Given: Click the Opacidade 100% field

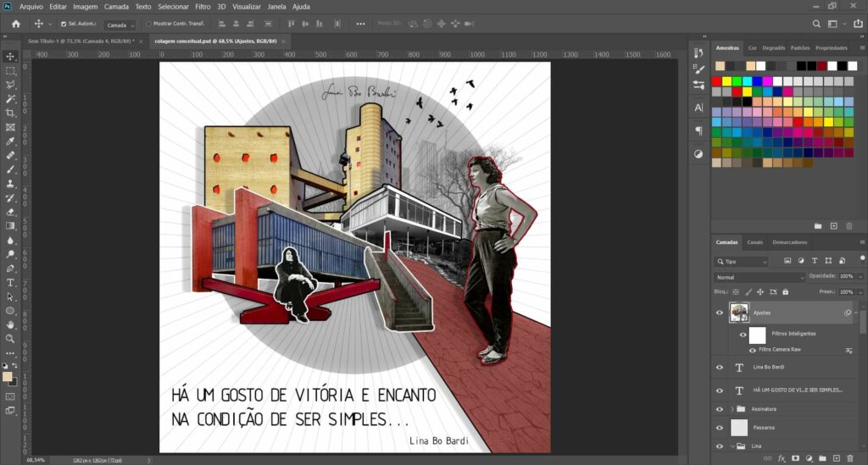Looking at the screenshot, I should point(847,276).
